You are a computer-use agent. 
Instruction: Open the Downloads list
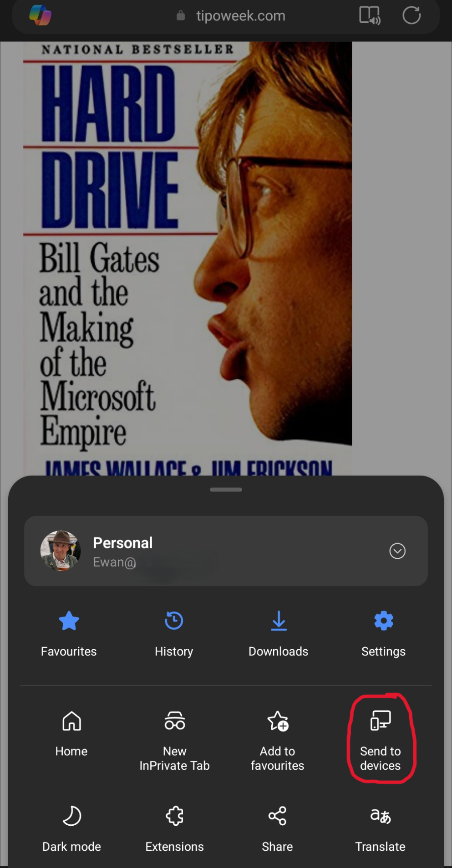[279, 634]
